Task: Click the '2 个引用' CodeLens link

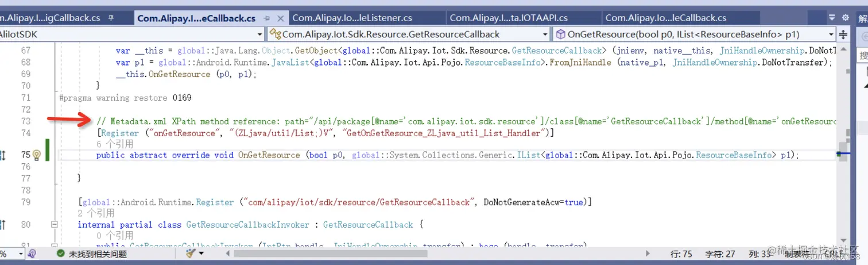Action: click(96, 213)
